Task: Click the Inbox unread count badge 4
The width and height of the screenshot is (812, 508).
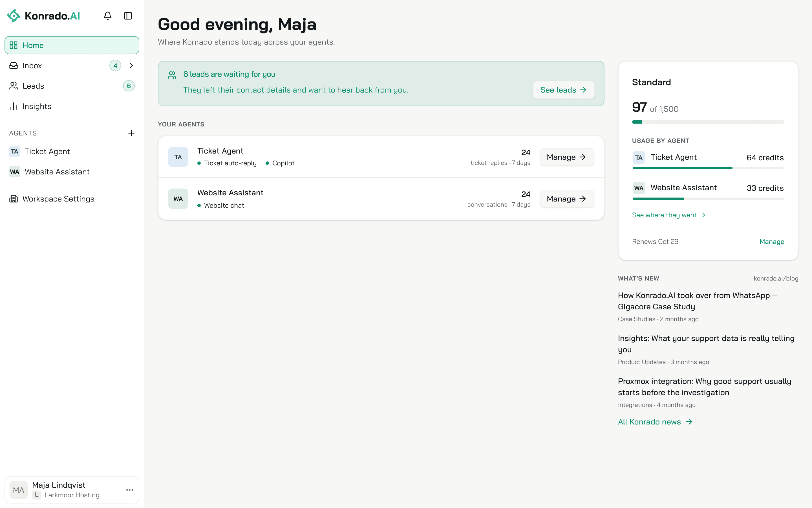Action: [115, 65]
